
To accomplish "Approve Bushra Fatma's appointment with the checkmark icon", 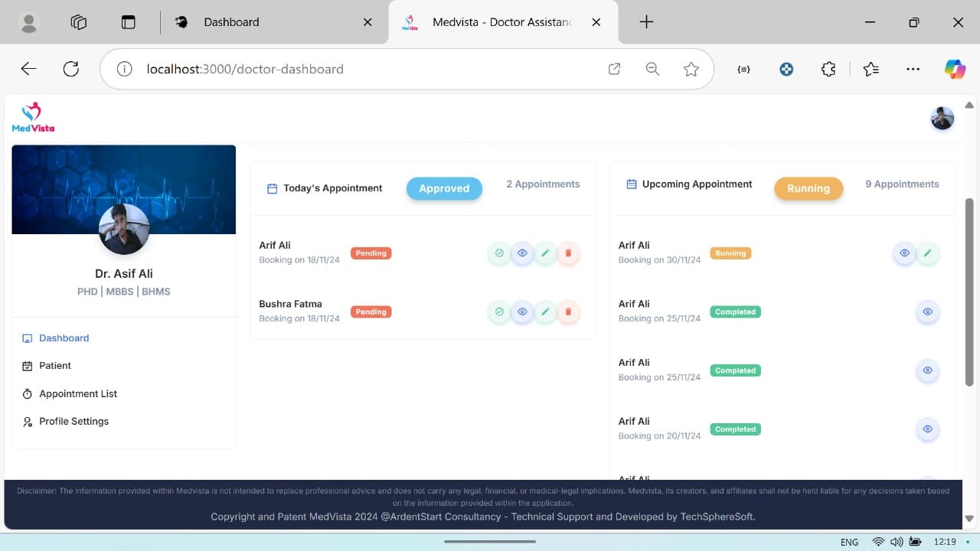I will point(499,312).
